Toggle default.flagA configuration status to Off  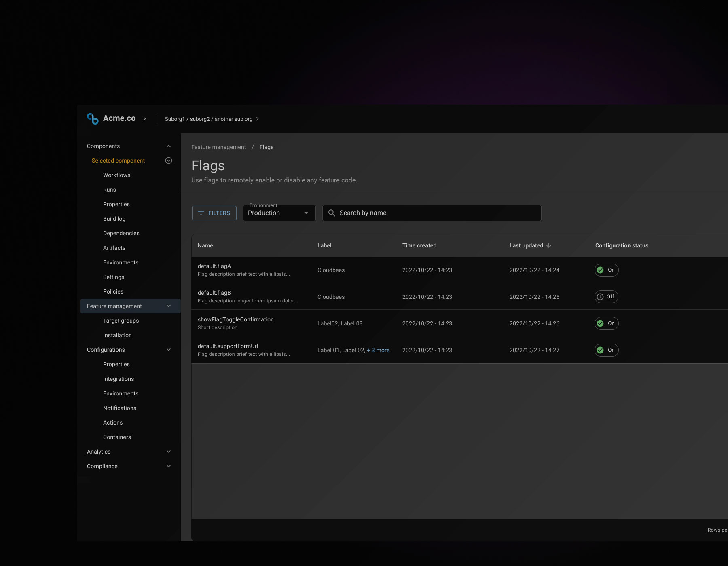tap(606, 270)
